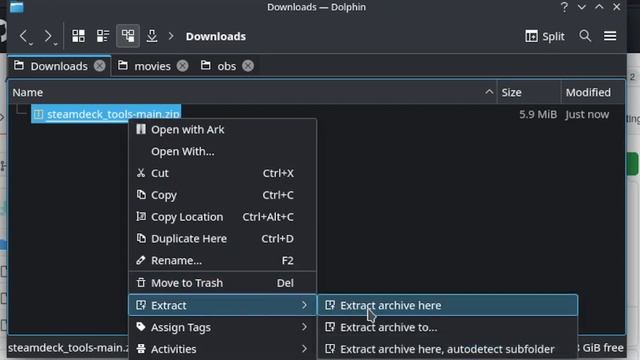Open the Assign Tags submenu
Viewport: 640px width, 360px height.
[222, 327]
